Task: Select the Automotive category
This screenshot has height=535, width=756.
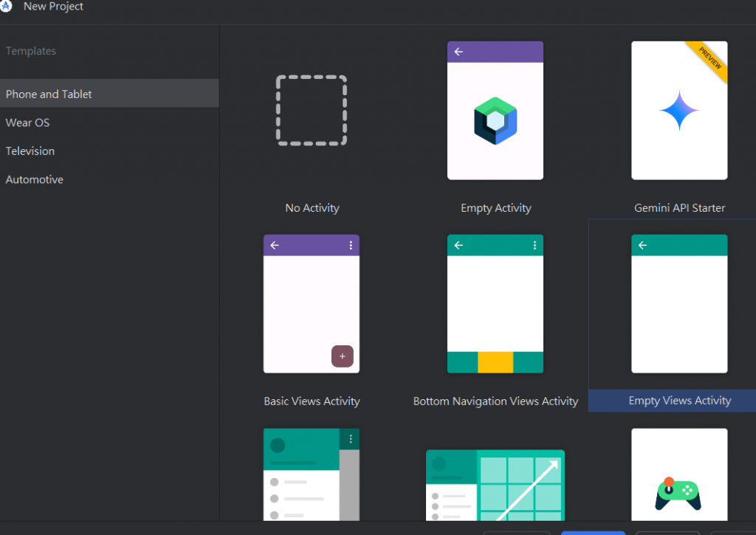Action: [x=109, y=179]
